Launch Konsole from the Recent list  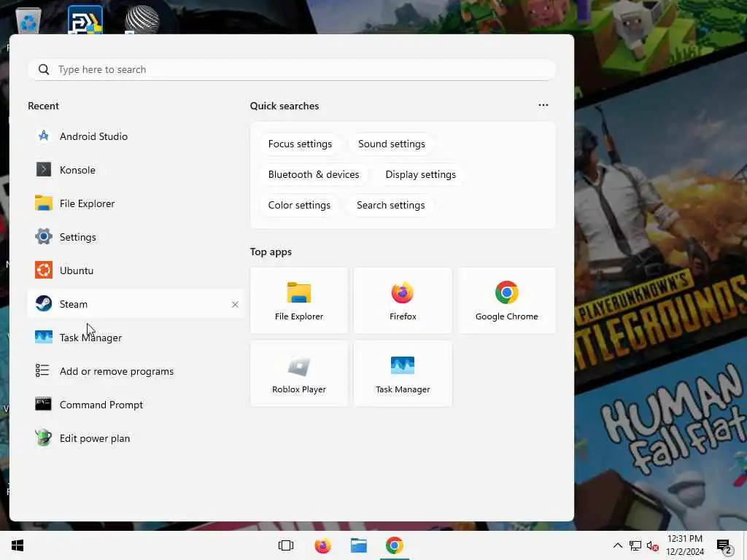(136, 170)
